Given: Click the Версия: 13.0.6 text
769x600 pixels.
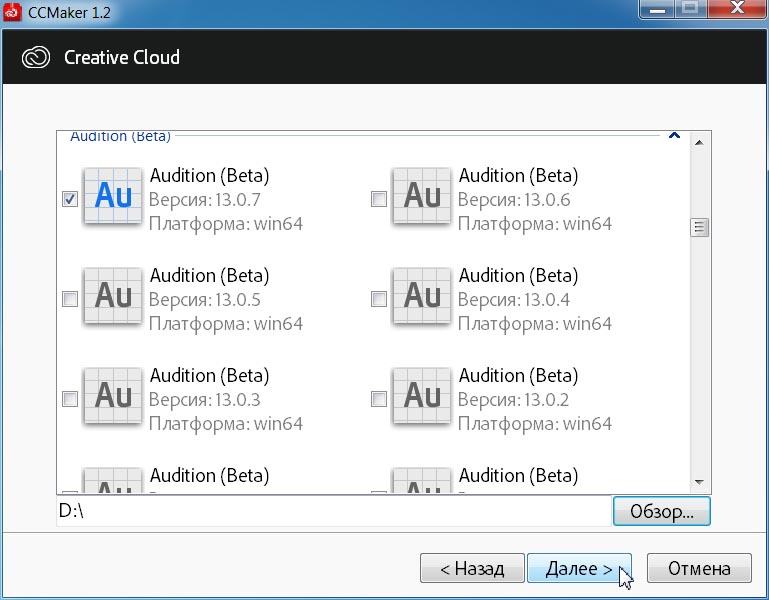Looking at the screenshot, I should (514, 200).
